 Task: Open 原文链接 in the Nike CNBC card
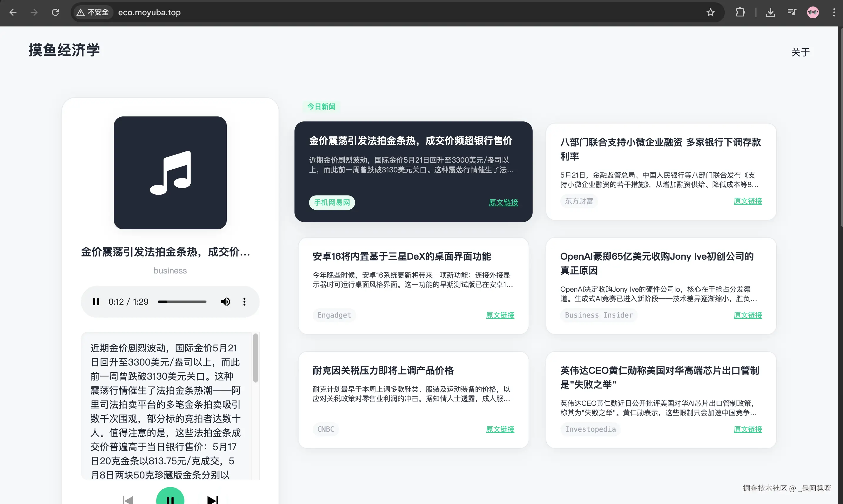500,429
